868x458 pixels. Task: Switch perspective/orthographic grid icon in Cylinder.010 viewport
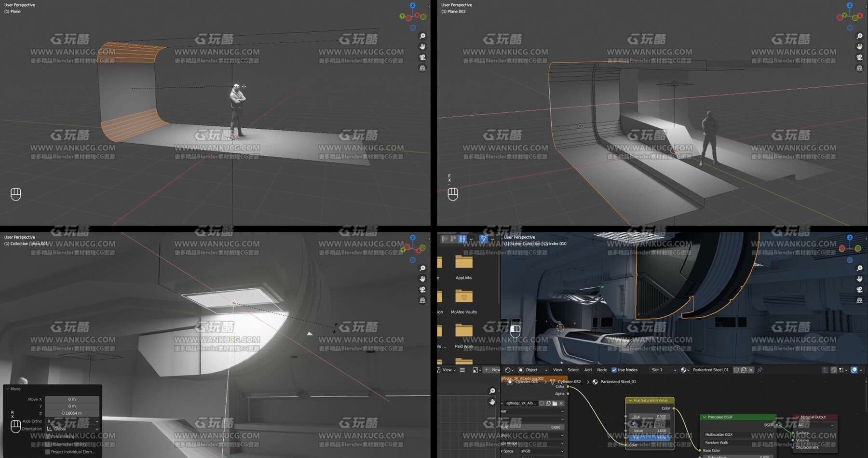point(859,300)
